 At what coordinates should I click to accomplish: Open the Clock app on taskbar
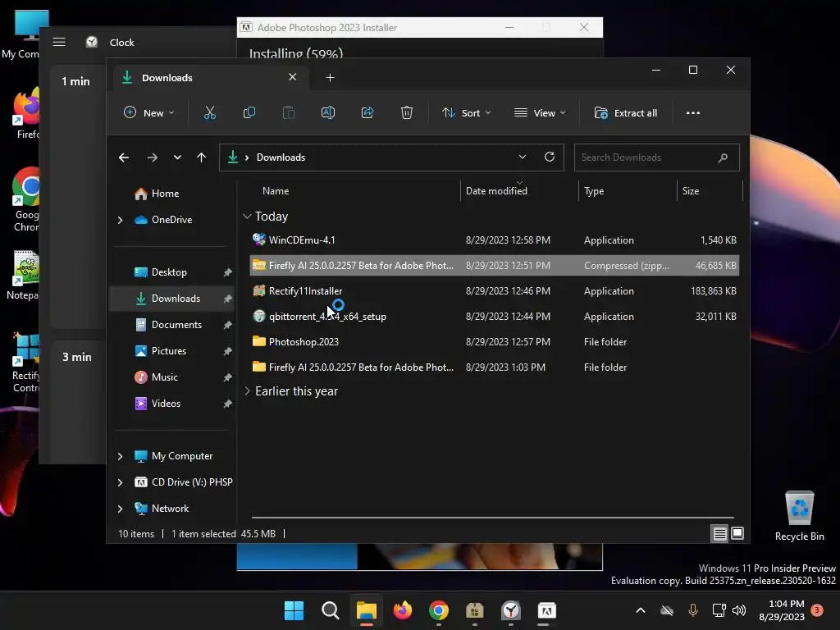point(511,610)
